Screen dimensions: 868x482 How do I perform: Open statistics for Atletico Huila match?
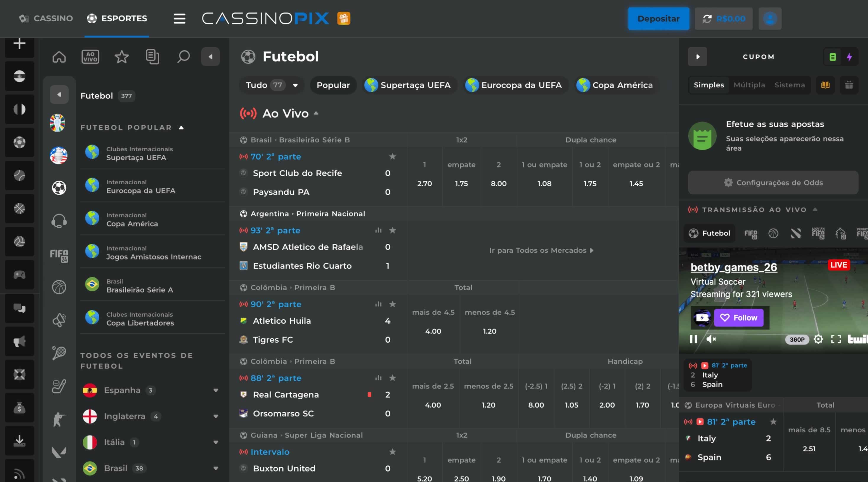(x=378, y=304)
